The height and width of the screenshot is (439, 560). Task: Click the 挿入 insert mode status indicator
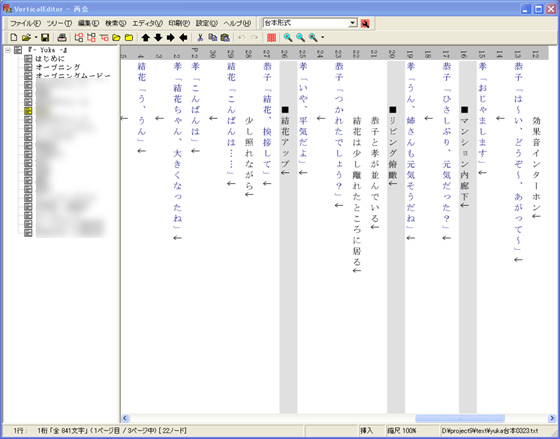[x=366, y=431]
